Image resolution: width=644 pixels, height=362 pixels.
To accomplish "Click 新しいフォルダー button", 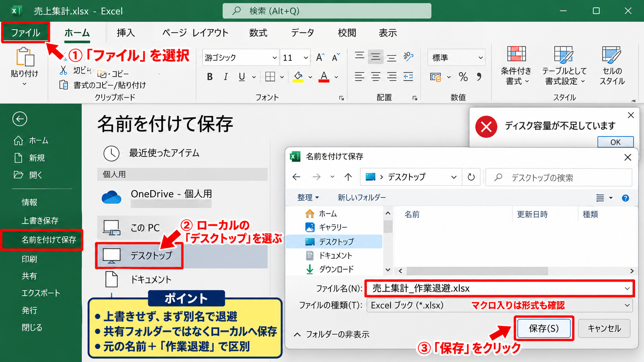I will pyautogui.click(x=362, y=197).
